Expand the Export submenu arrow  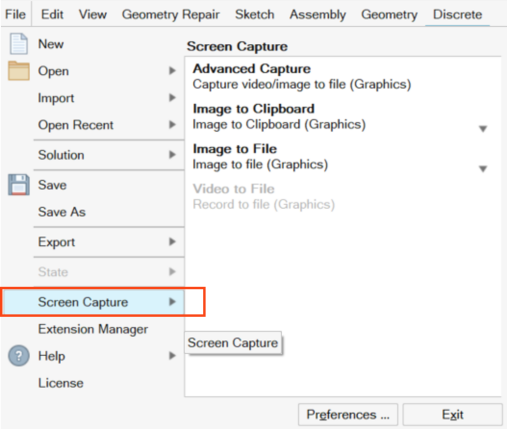pyautogui.click(x=172, y=242)
